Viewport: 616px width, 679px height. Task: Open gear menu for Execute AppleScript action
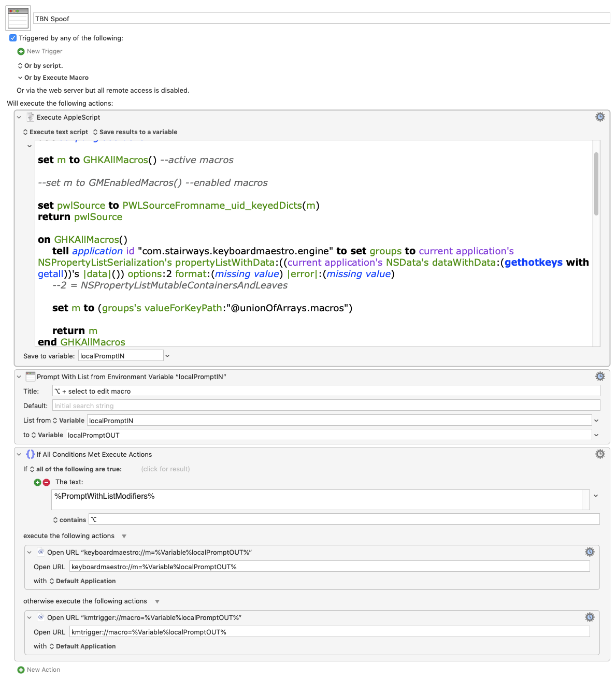(600, 117)
